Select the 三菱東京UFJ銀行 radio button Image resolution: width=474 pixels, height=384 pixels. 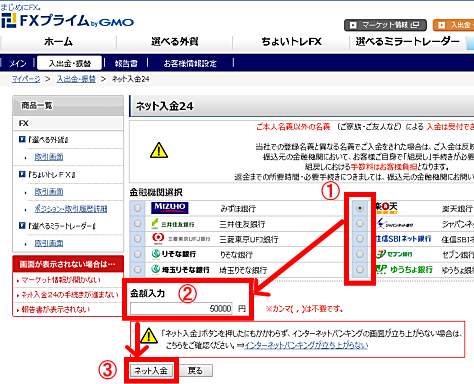pos(137,239)
